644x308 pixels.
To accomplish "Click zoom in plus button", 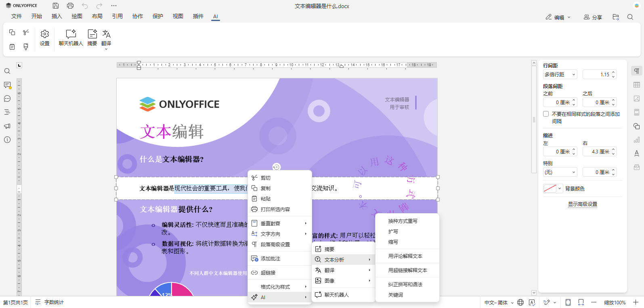I will pos(636,302).
